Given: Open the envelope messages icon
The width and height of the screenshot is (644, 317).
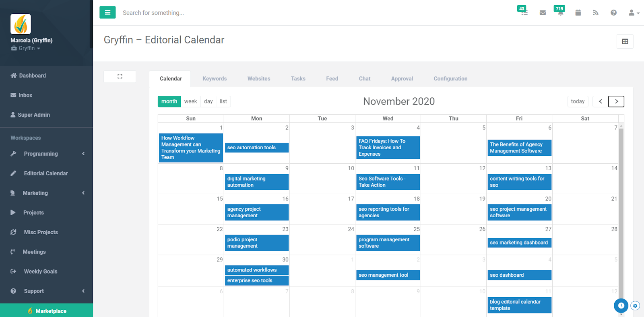Looking at the screenshot, I should (x=543, y=13).
